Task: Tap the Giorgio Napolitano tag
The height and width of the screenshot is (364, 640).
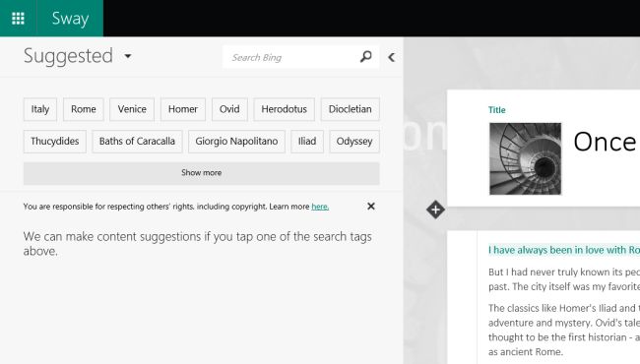Action: (x=236, y=142)
